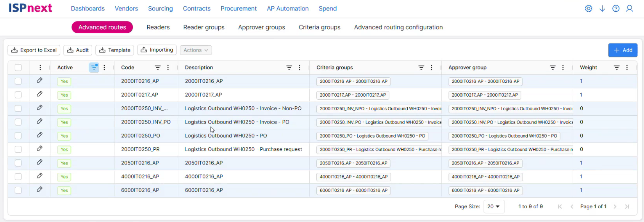Open the Code column filter icon
This screenshot has height=222, width=644.
158,68
